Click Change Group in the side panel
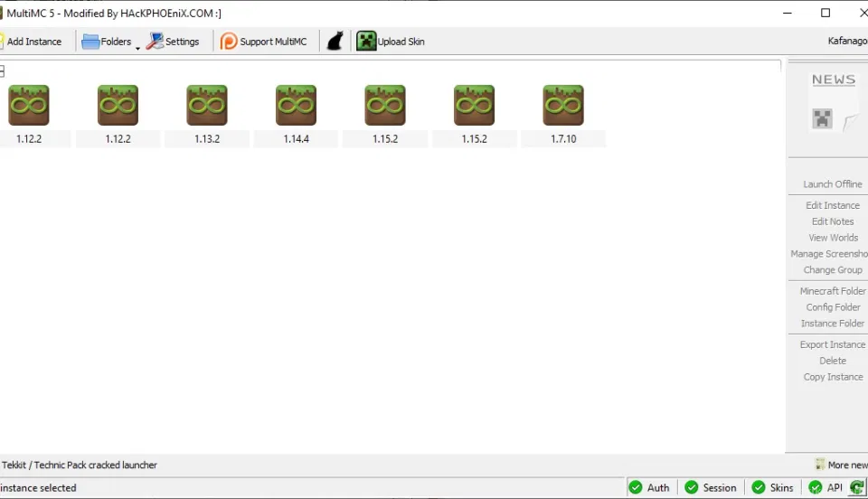Viewport: 868px width, 499px height. 833,270
